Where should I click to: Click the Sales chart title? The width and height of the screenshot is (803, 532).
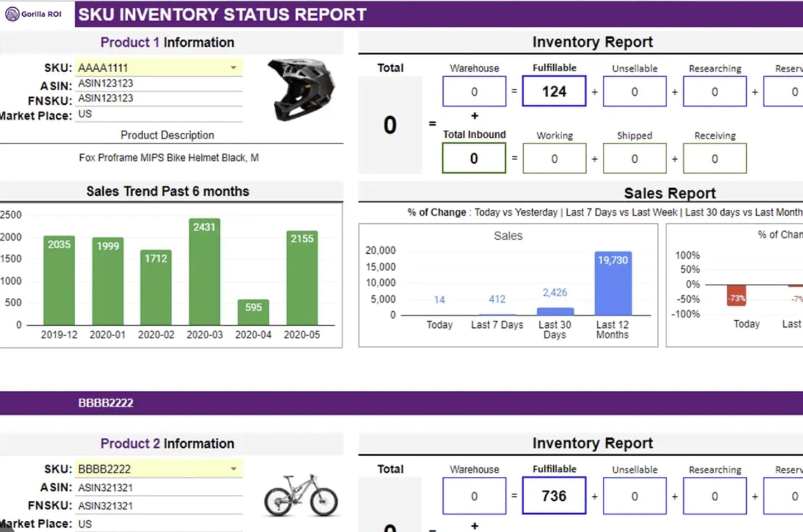[x=508, y=236]
